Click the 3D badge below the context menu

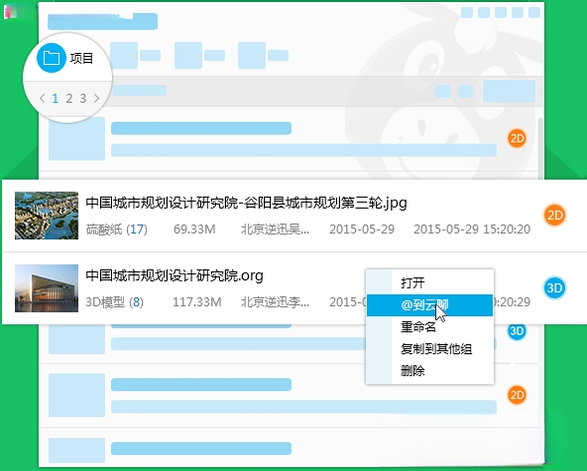517,331
